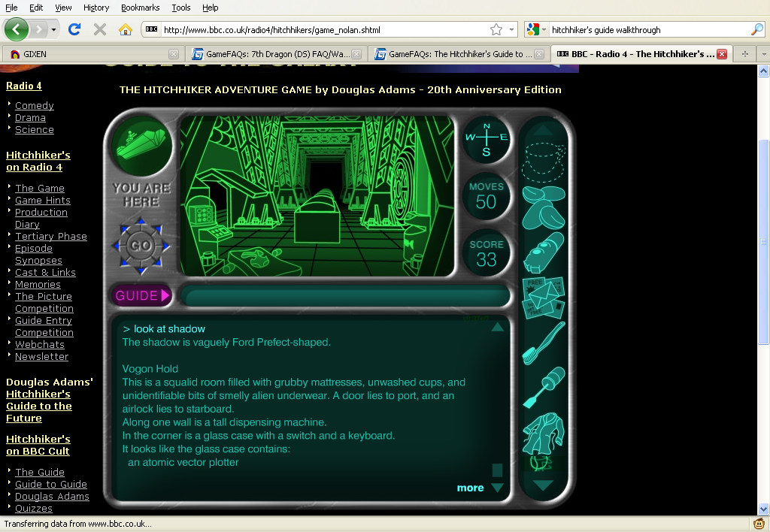Select the junk mail envelopes item
Image resolution: width=770 pixels, height=532 pixels.
[x=543, y=296]
